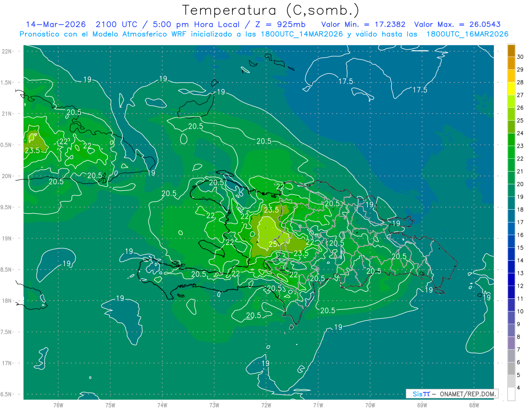Click the "73W" longitude axis label

point(214,405)
